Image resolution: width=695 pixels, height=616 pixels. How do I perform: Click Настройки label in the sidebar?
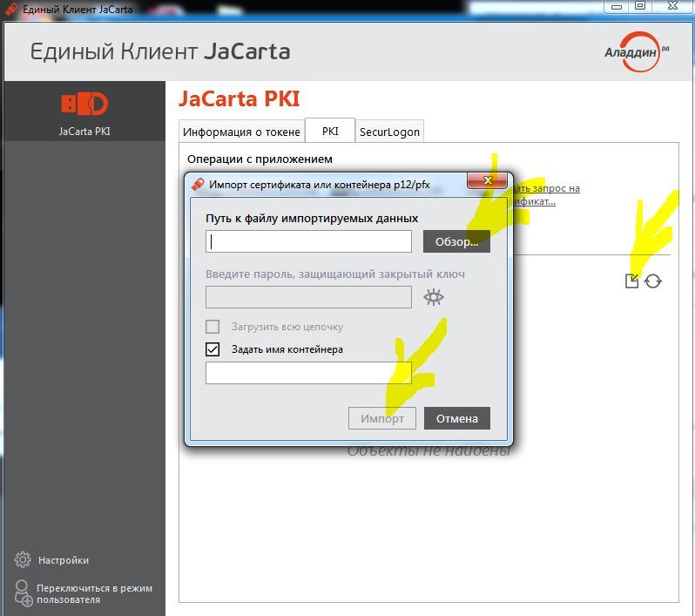(x=64, y=560)
